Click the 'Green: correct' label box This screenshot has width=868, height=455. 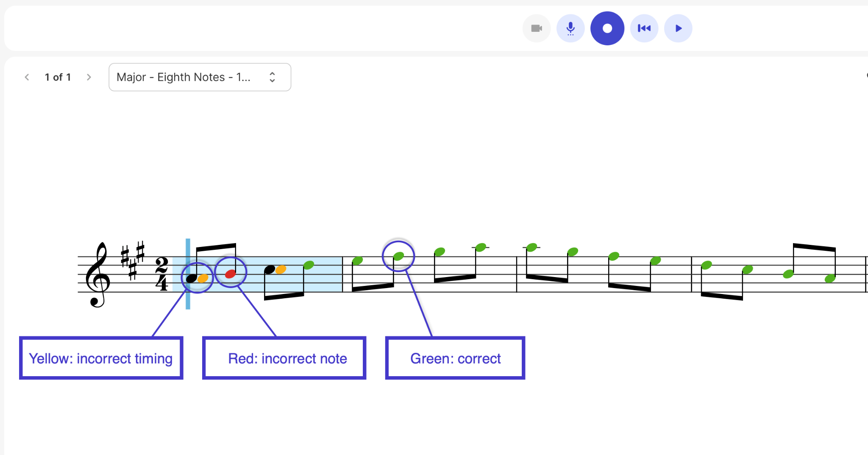point(455,358)
